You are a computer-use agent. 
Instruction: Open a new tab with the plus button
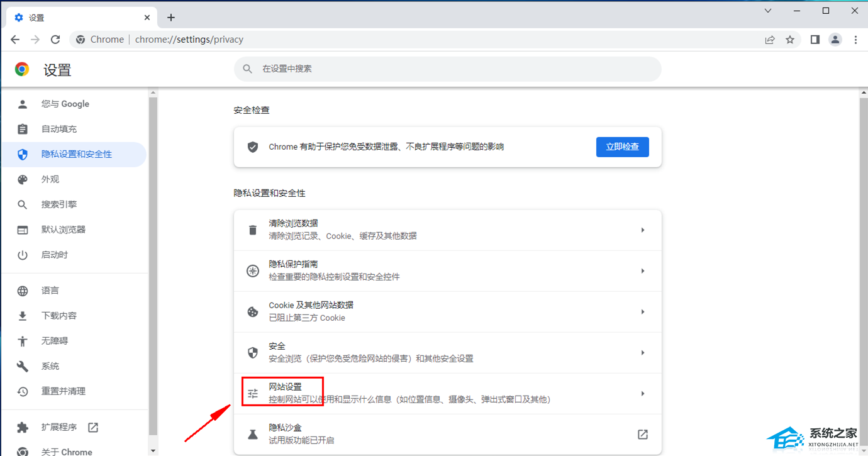171,18
